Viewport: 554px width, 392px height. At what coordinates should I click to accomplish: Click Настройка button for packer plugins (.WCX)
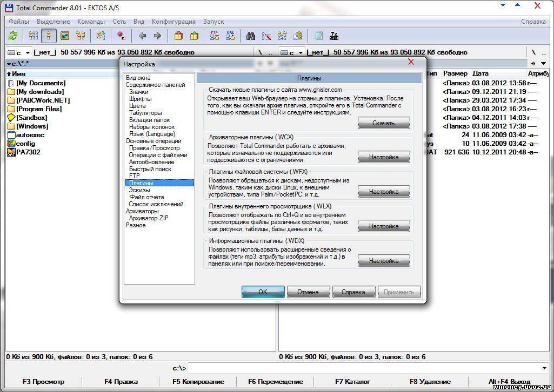click(384, 157)
